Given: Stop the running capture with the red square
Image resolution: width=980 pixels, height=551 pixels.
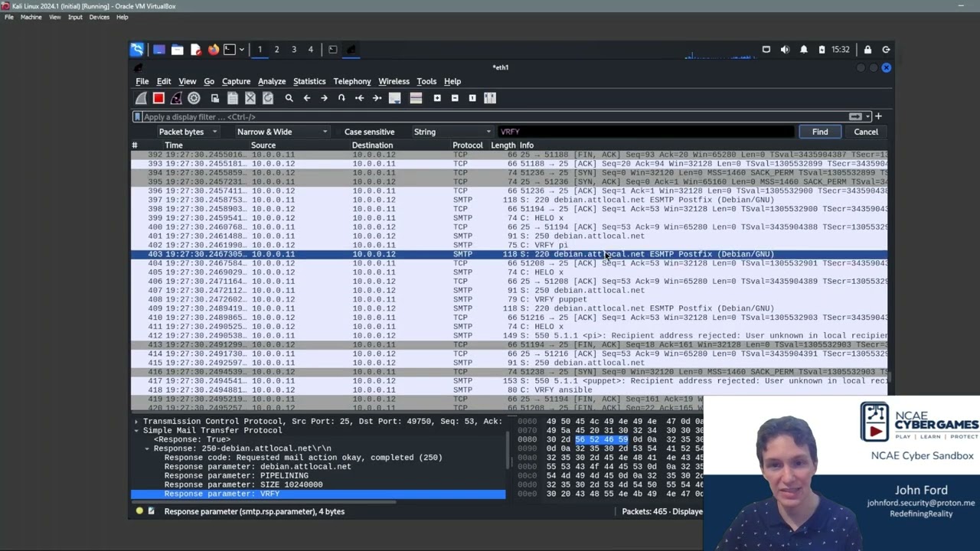Looking at the screenshot, I should coord(158,98).
